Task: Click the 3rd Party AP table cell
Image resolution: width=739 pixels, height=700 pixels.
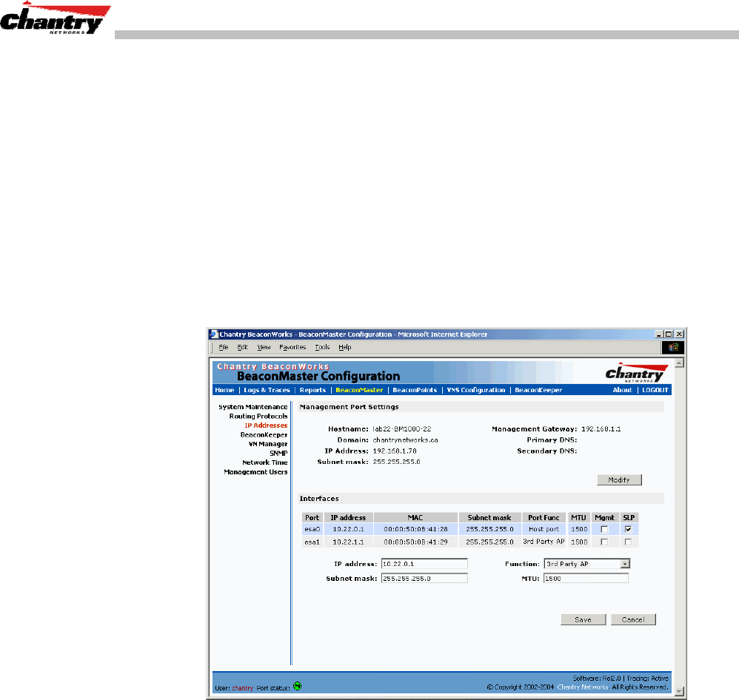Action: tap(544, 542)
